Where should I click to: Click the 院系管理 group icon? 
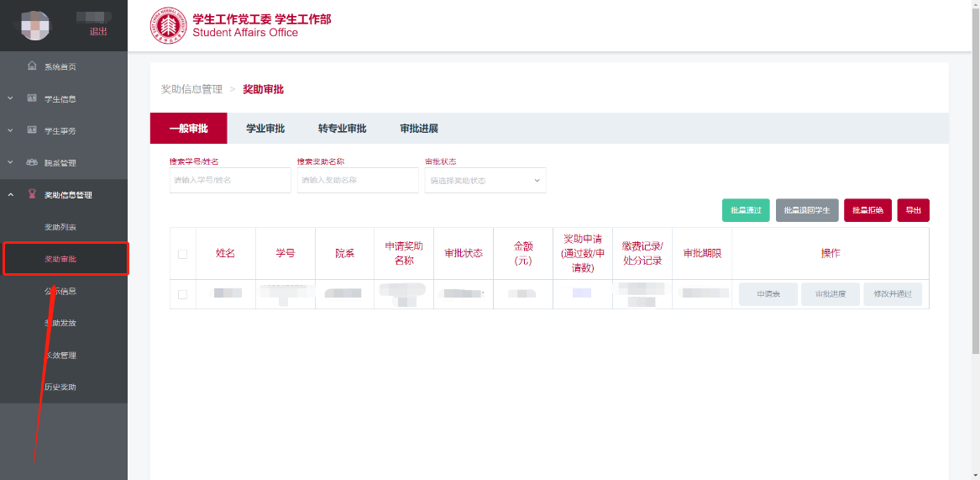32,162
